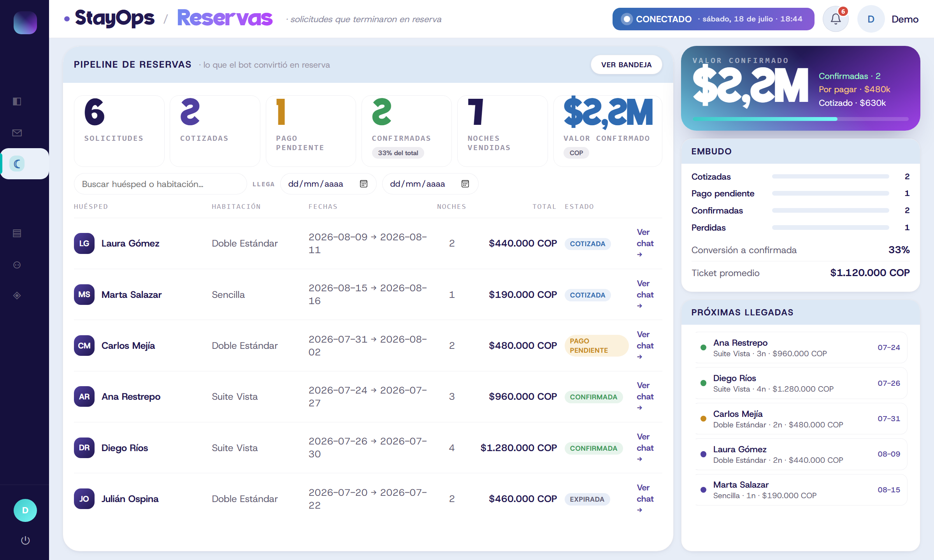
Task: Click the envelope inbox icon in sidebar
Action: point(17,133)
